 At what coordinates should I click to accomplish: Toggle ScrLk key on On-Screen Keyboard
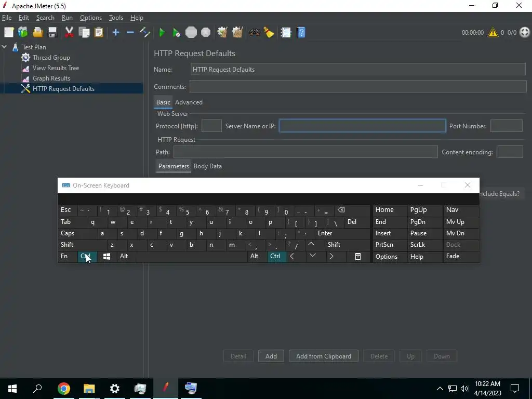[x=424, y=245]
